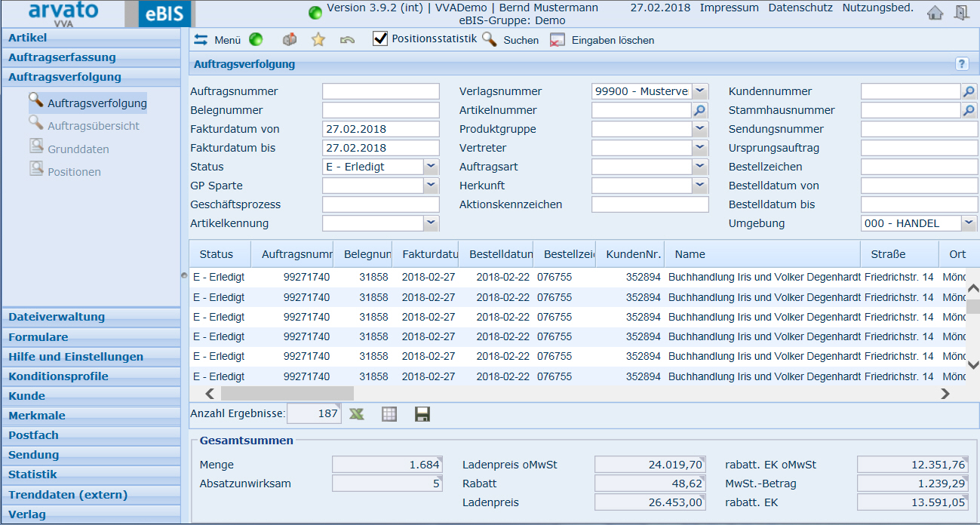Open the Hilfe und Einstellungen sidebar section
The width and height of the screenshot is (980, 525).
[91, 357]
